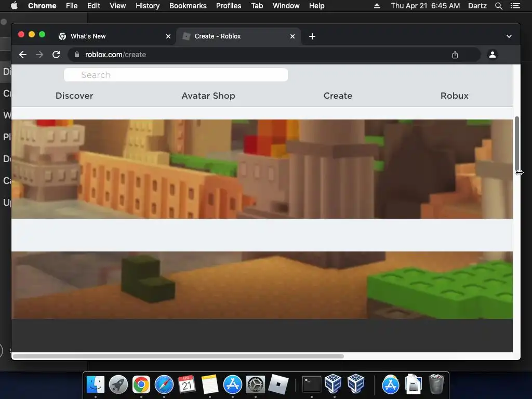Close the What's New tab
Viewport: 532px width, 399px height.
pyautogui.click(x=168, y=36)
